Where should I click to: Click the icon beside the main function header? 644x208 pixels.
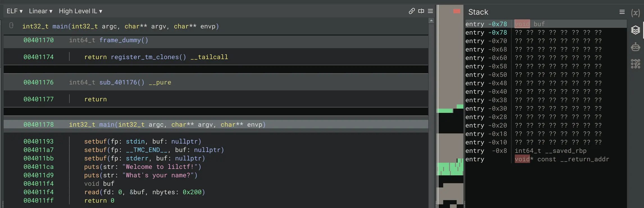tap(12, 26)
